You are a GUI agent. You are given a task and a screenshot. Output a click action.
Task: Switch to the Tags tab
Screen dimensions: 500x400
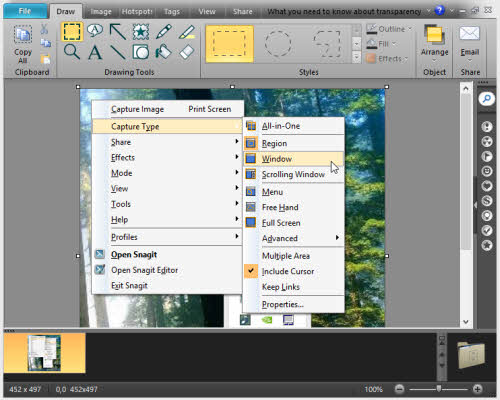pos(172,12)
